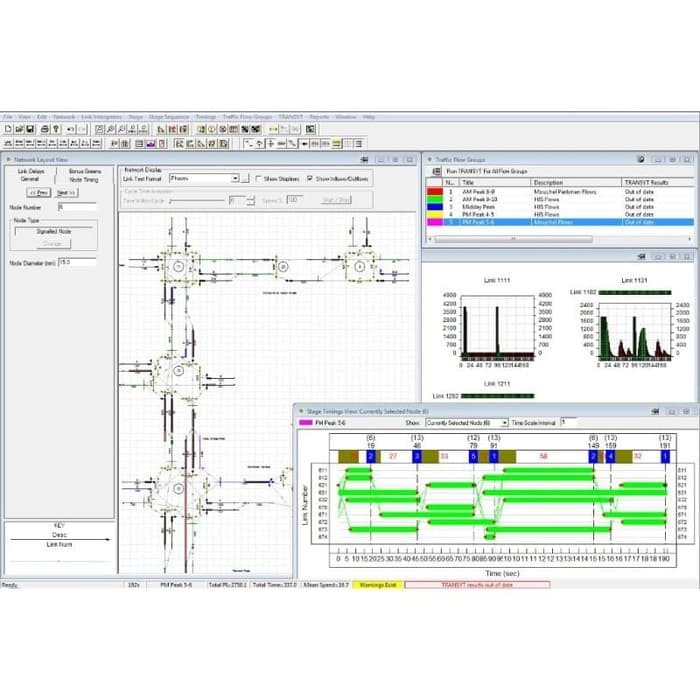The height and width of the screenshot is (700, 700).
Task: Click the Node Diameter input field
Action: tap(77, 262)
